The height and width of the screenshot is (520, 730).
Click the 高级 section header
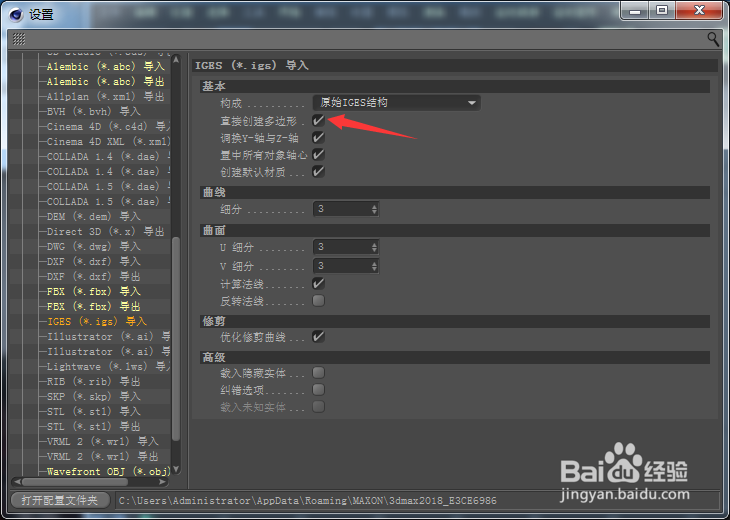[455, 358]
